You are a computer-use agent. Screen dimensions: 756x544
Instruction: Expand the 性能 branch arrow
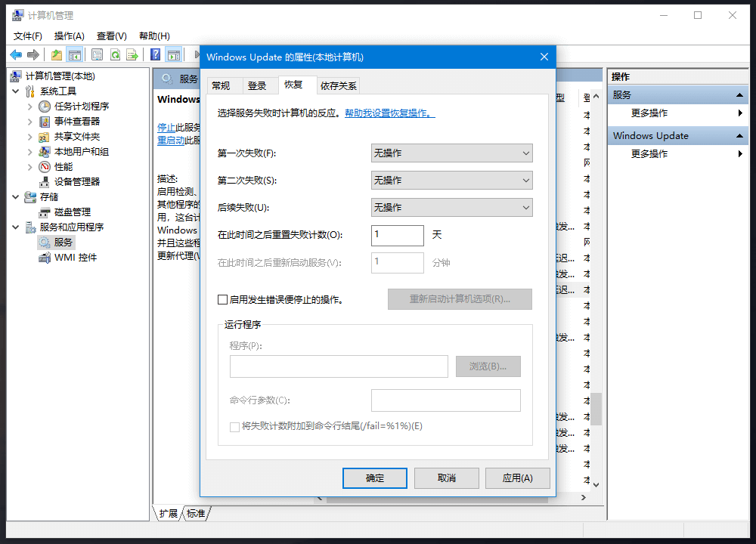coord(30,167)
